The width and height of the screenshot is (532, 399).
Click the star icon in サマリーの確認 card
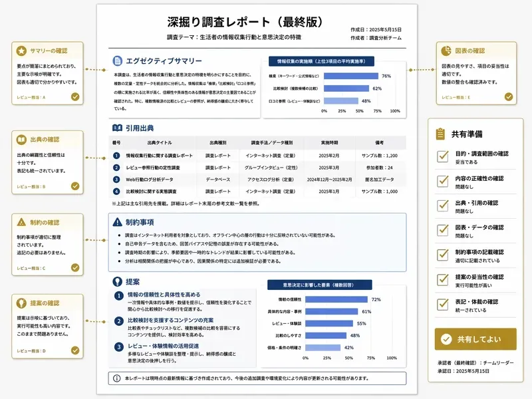21,51
